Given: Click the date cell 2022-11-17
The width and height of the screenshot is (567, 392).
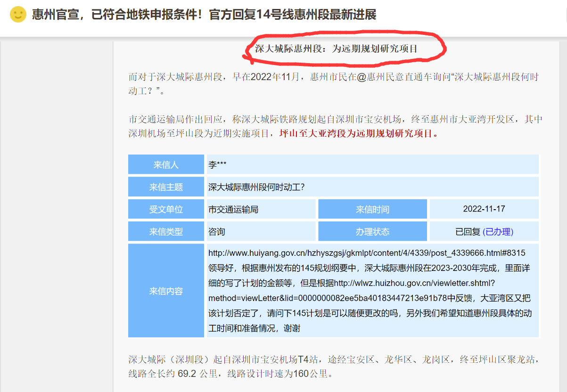Looking at the screenshot, I should [x=484, y=209].
